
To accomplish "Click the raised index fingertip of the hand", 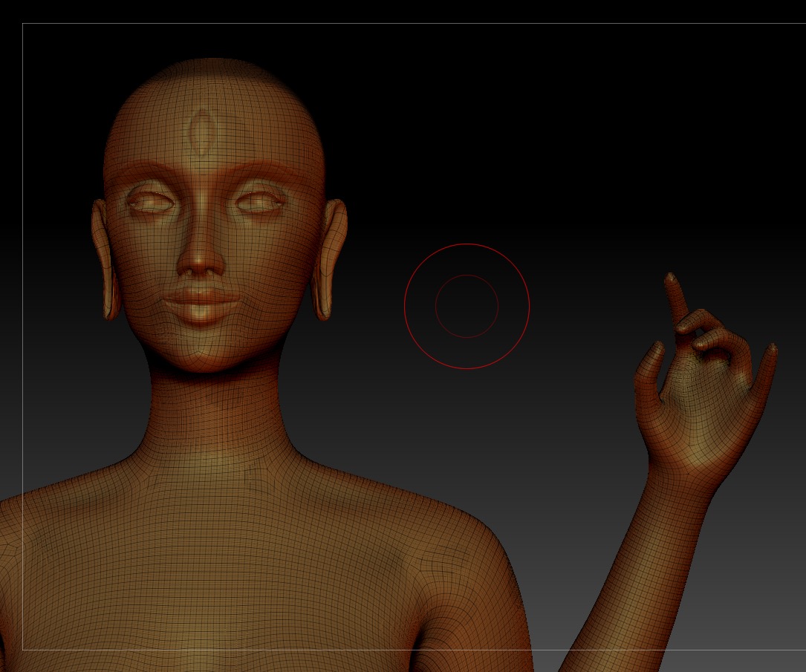I will click(x=672, y=279).
